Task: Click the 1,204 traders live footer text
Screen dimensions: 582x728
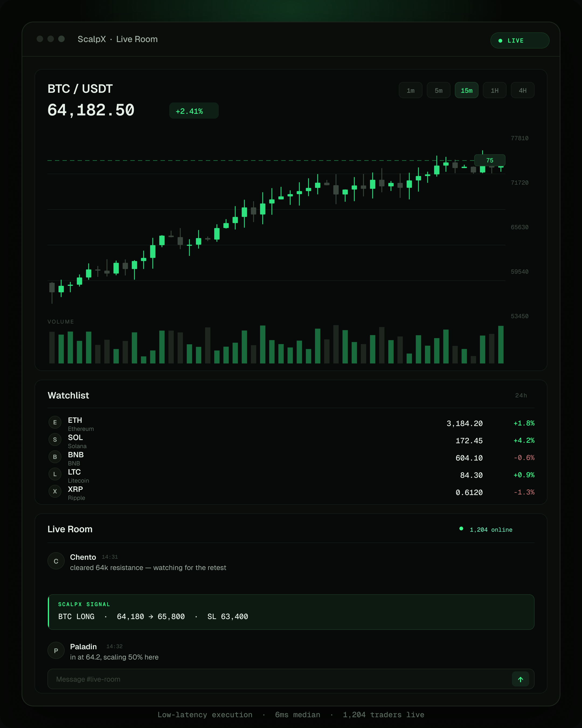Action: [x=384, y=715]
